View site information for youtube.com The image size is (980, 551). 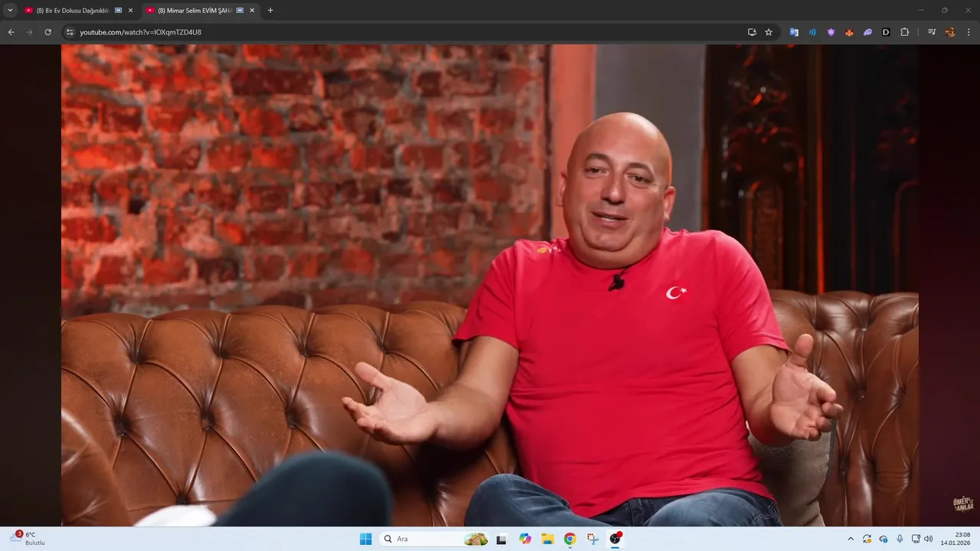pos(70,32)
